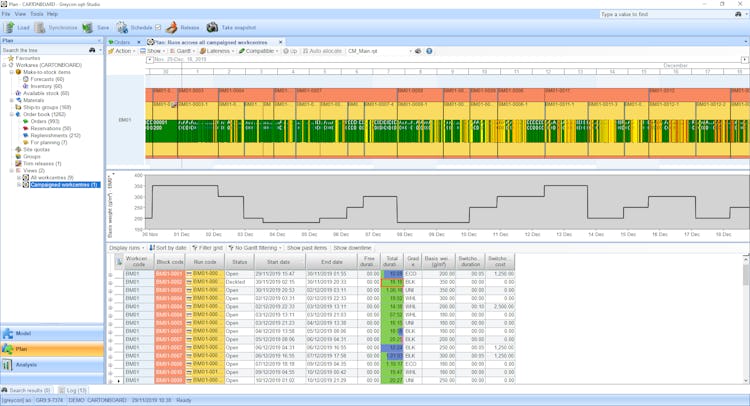
Task: Click the vertical scrollbar of the runs table
Action: tap(746, 319)
